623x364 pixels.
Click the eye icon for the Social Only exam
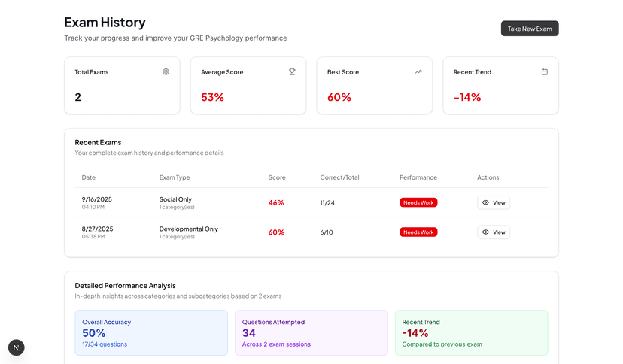coord(485,202)
